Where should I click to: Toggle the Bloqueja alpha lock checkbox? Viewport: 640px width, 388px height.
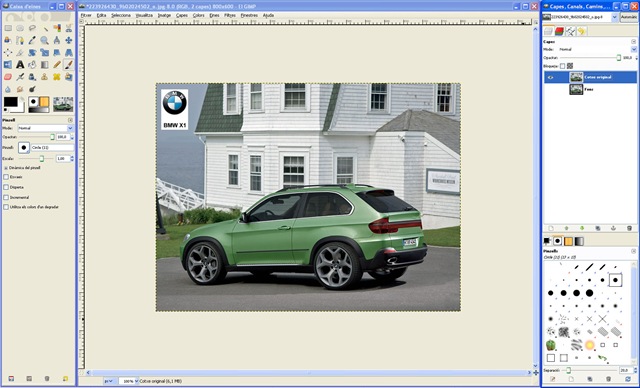(x=562, y=66)
